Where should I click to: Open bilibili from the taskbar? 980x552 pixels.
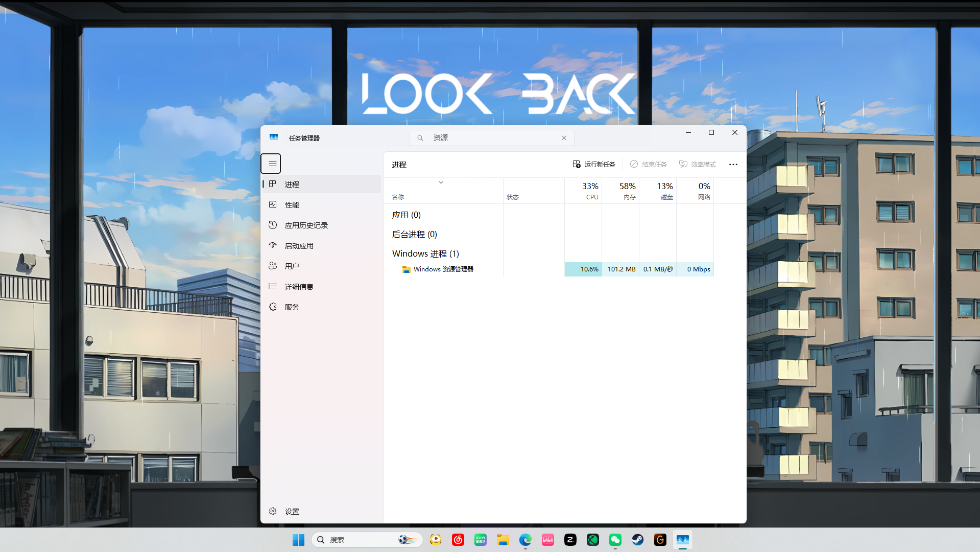click(x=548, y=540)
